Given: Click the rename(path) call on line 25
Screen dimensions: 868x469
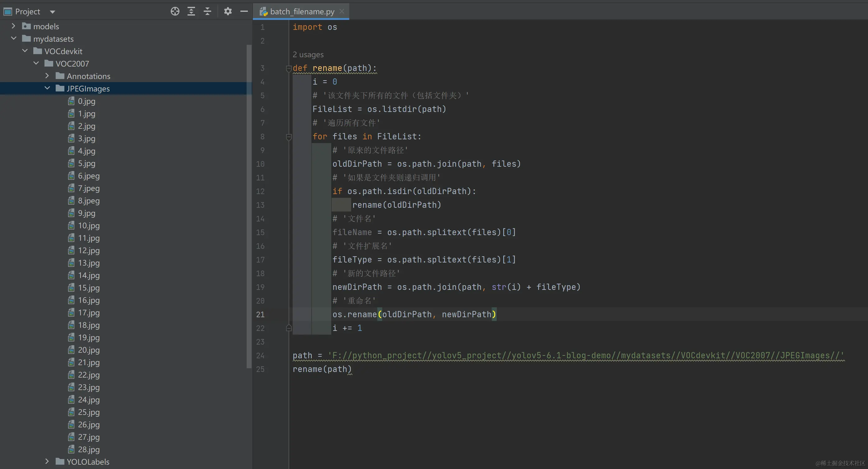Looking at the screenshot, I should point(322,369).
